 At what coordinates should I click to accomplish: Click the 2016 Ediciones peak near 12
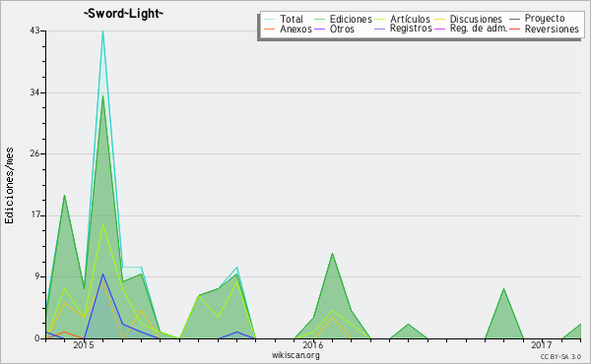coord(333,254)
